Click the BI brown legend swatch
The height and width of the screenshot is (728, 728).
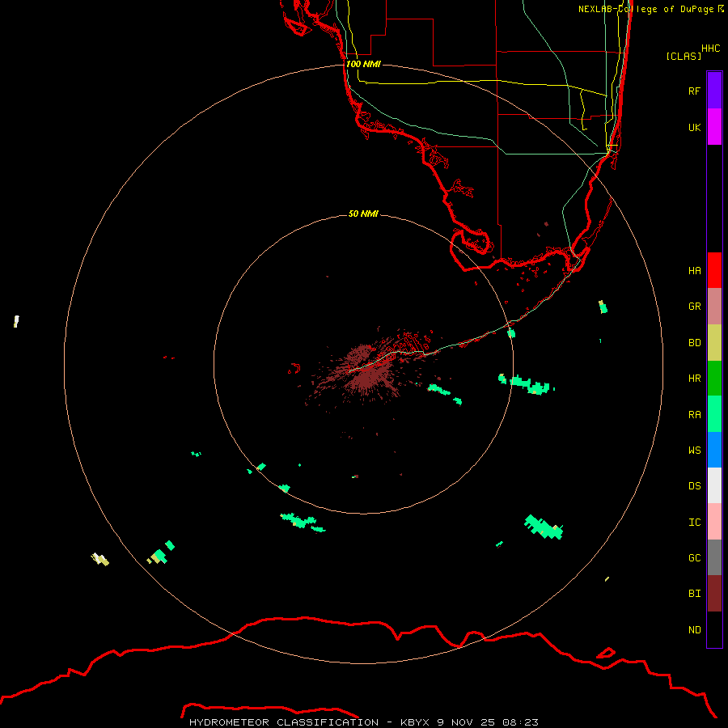[x=714, y=594]
